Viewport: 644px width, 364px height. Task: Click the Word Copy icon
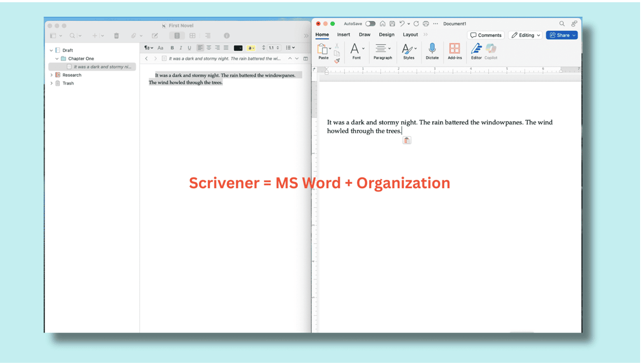[337, 53]
